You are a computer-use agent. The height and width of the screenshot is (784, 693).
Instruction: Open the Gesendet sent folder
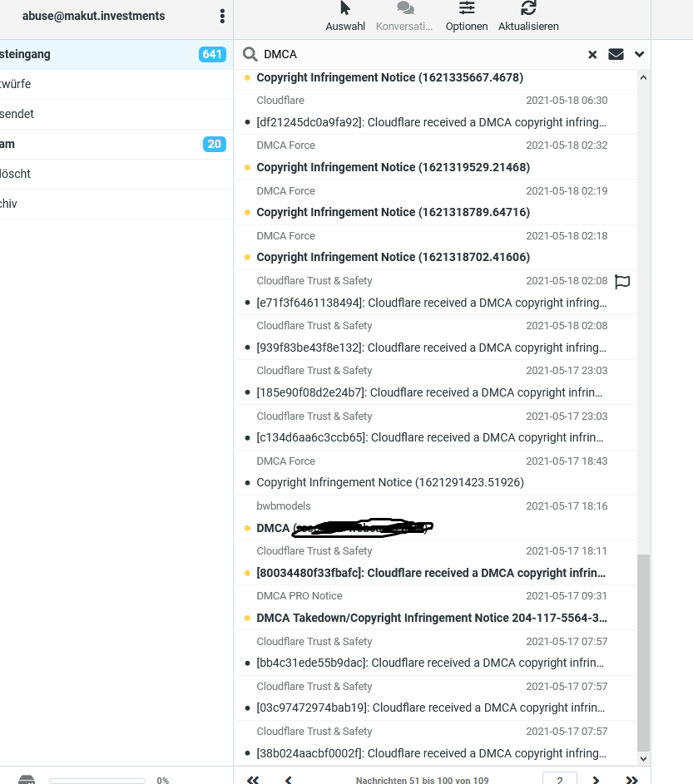click(116, 114)
